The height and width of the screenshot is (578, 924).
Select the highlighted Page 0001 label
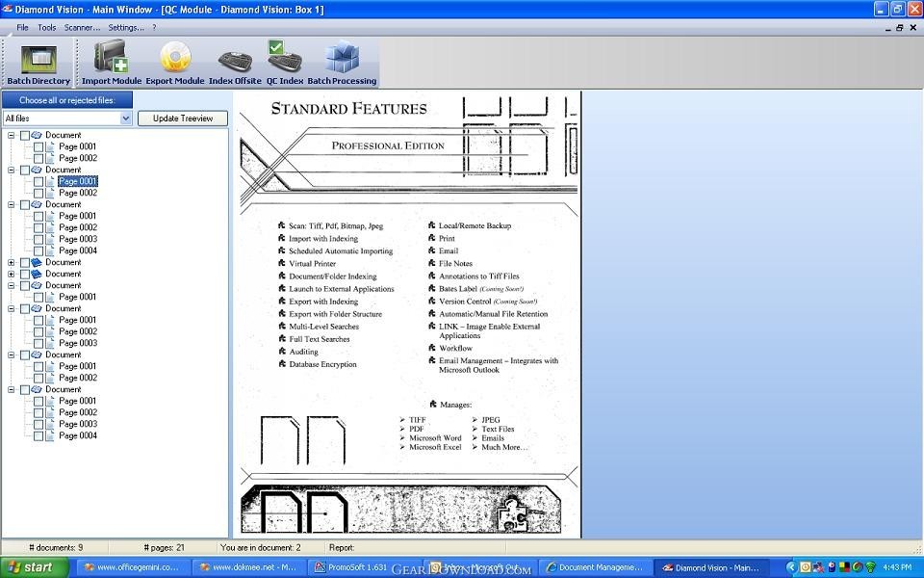pos(78,182)
